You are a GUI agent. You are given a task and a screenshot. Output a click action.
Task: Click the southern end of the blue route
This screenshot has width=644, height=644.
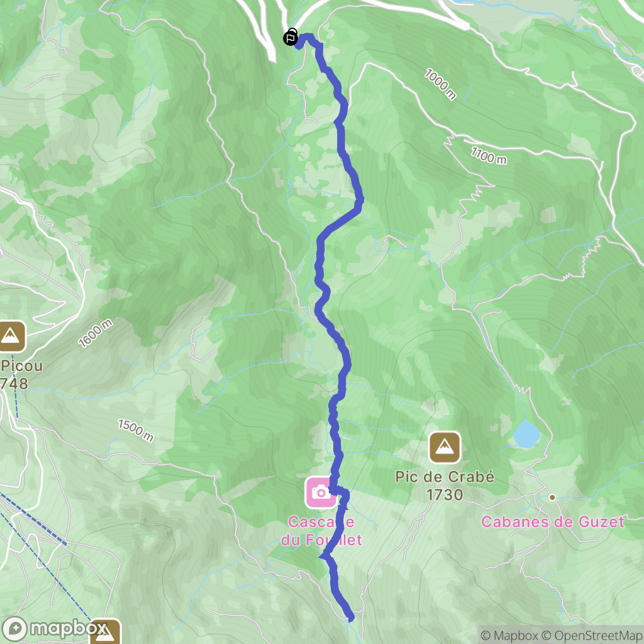pos(350,618)
